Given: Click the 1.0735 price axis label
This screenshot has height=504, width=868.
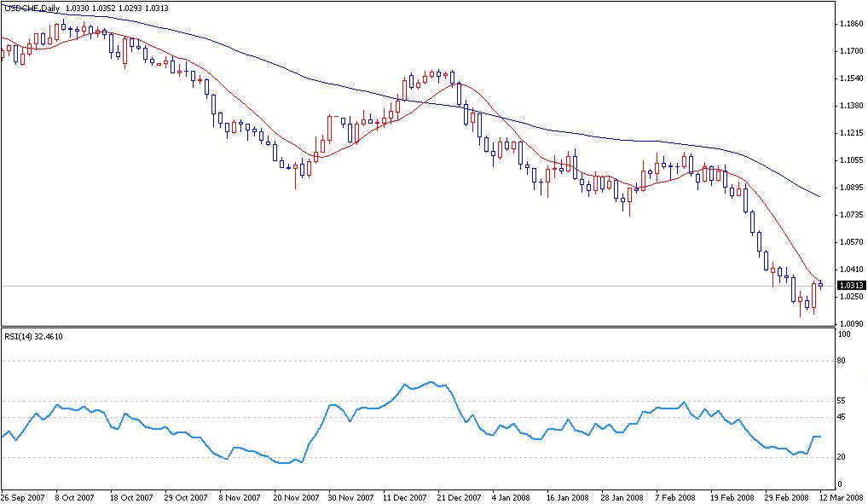Looking at the screenshot, I should click(x=852, y=214).
